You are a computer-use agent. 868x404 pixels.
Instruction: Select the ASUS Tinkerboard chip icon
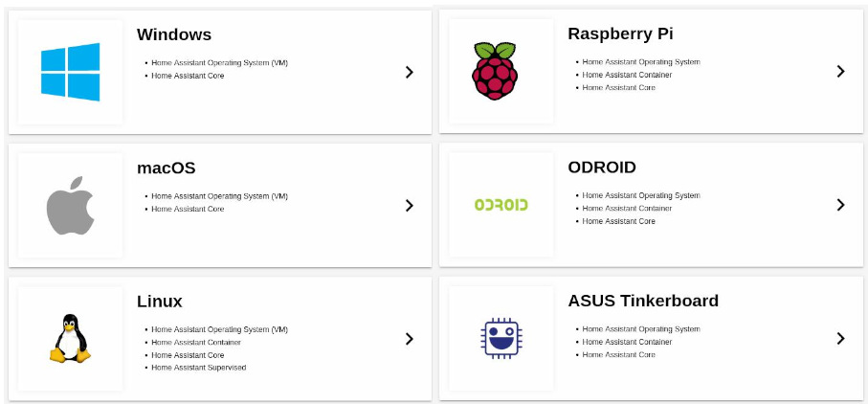tap(501, 338)
